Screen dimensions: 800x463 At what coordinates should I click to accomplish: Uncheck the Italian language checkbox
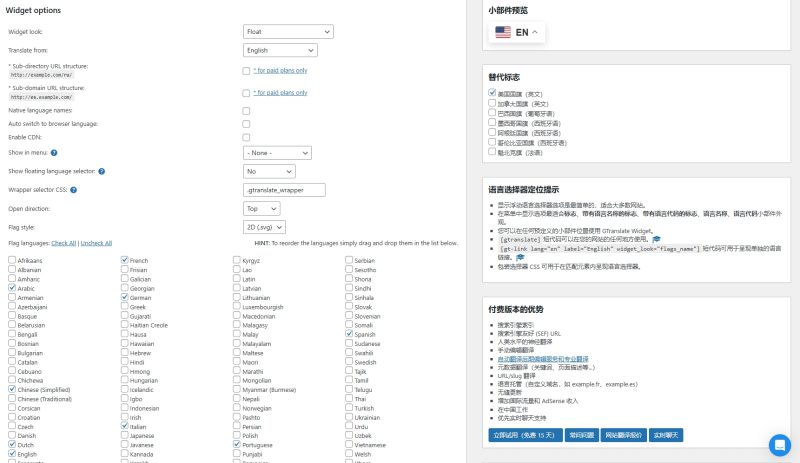click(x=124, y=426)
